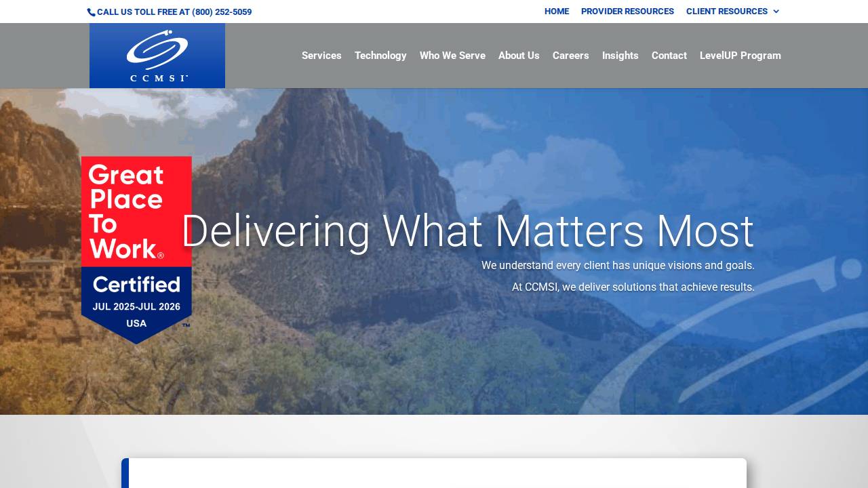Click the tagline about unique visions and goals

pyautogui.click(x=618, y=266)
